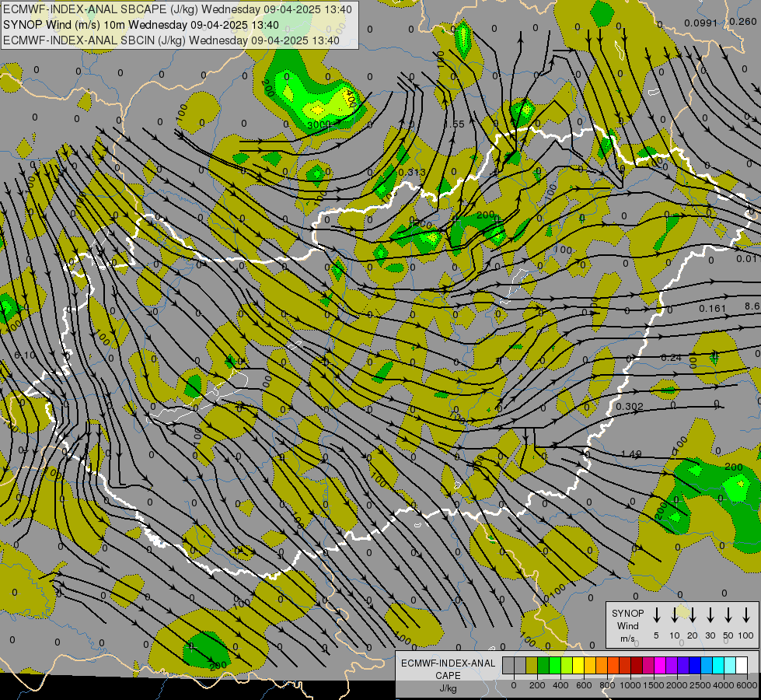Click the '0.302' value on the map
Screen dimensions: 761x700
point(630,406)
